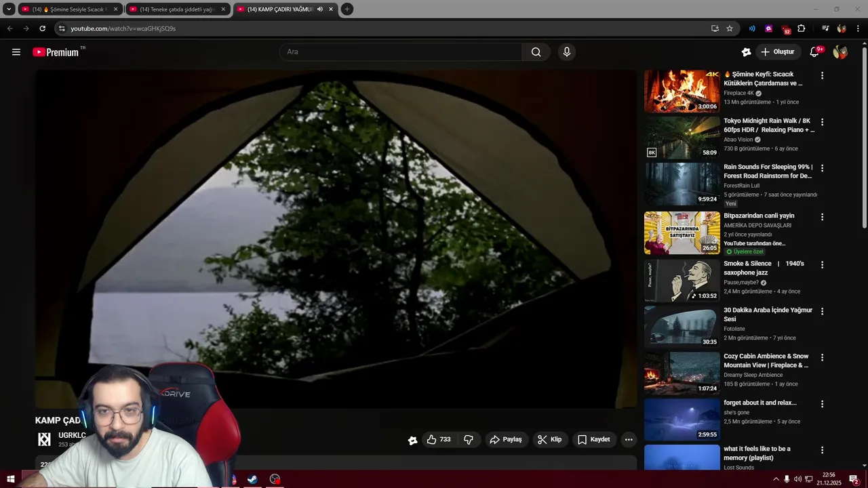This screenshot has height=488, width=868.
Task: Create a clip with Klip button
Action: click(x=550, y=440)
